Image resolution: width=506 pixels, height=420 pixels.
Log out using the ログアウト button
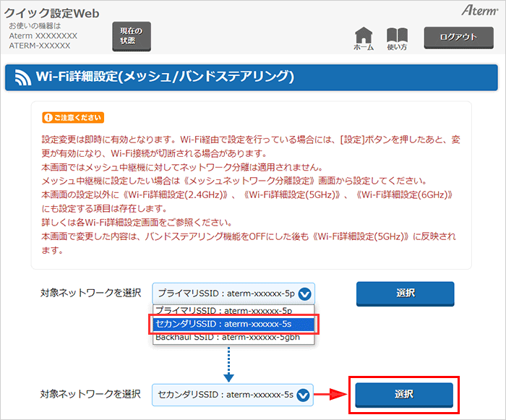(x=458, y=37)
